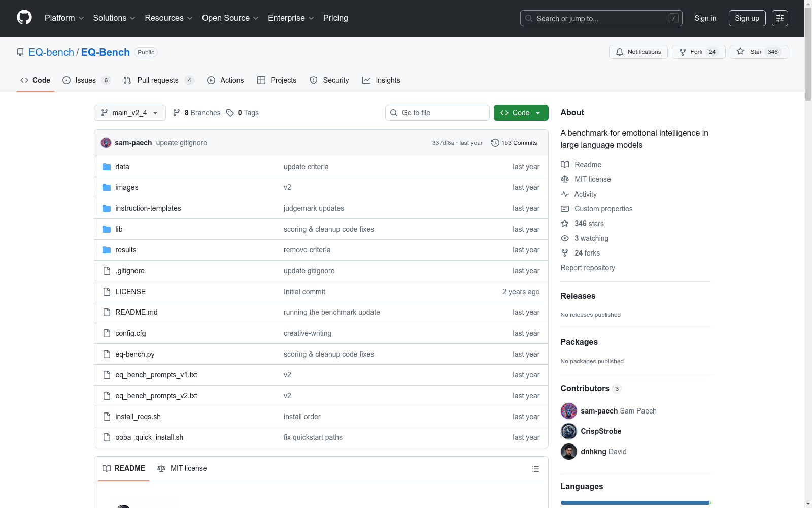Open the green Code dropdown button
This screenshot has height=508, width=812.
[521, 113]
